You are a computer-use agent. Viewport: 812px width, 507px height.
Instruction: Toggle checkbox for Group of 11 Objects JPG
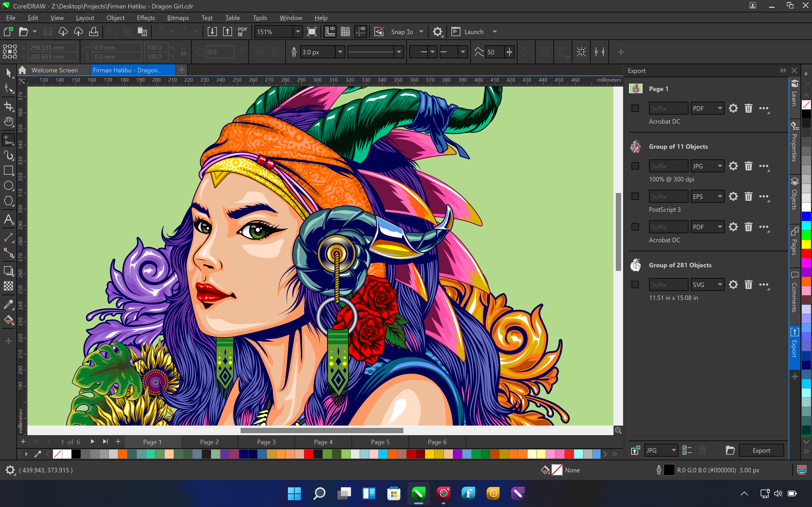[x=636, y=165]
